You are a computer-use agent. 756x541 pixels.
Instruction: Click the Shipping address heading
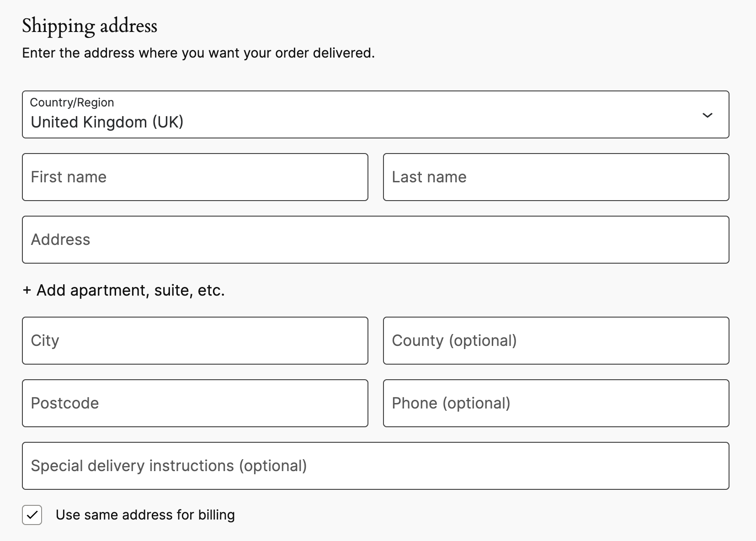90,26
